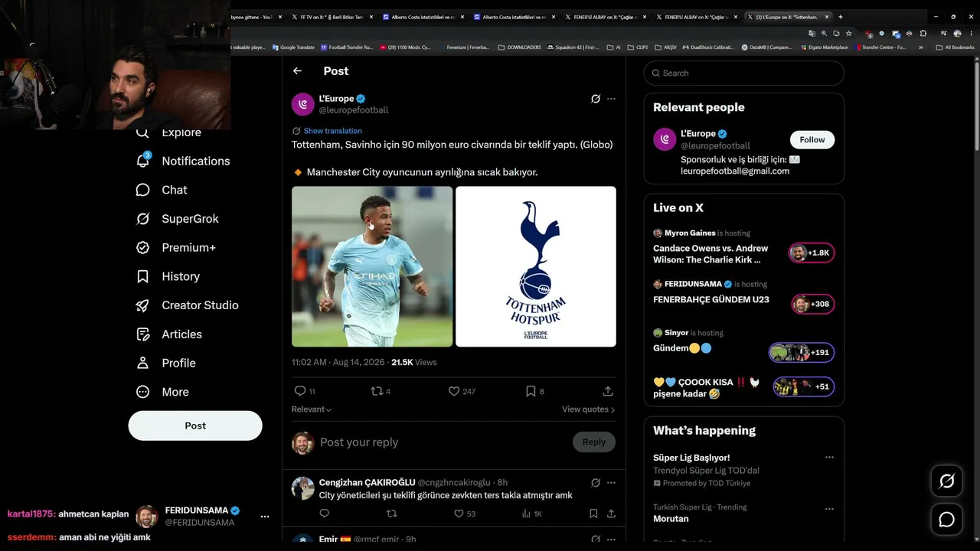The image size is (980, 551).
Task: Share the L'Europe post via share icon
Action: point(608,391)
